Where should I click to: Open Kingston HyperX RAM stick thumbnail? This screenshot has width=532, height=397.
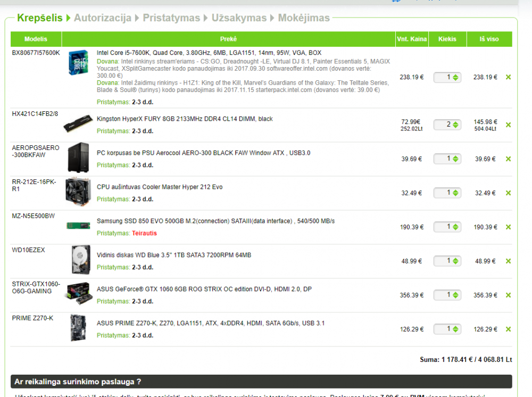78,123
